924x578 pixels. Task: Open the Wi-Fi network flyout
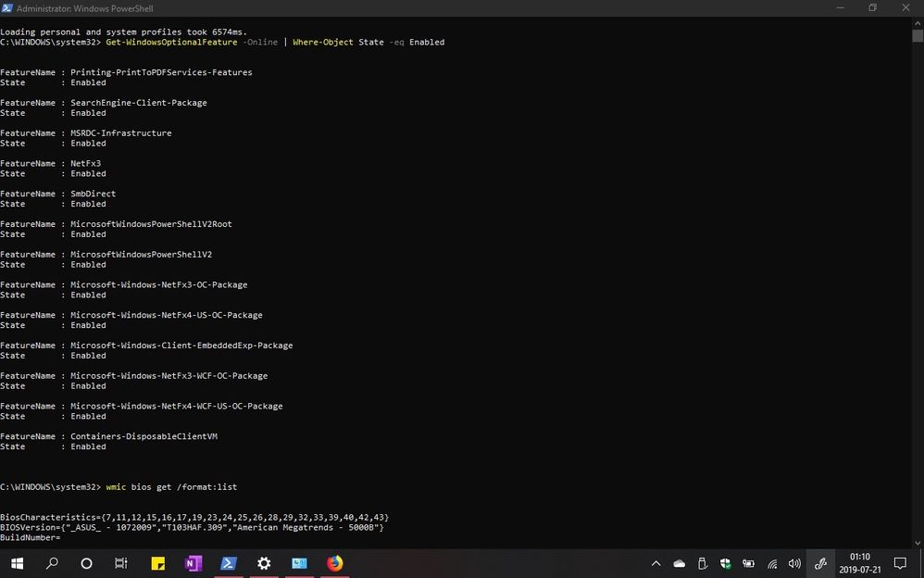click(x=772, y=564)
